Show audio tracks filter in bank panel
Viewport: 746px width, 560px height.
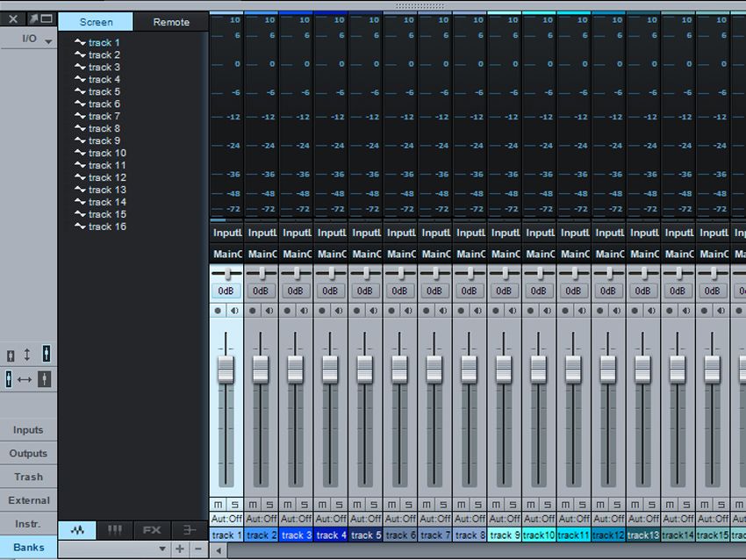pos(77,530)
